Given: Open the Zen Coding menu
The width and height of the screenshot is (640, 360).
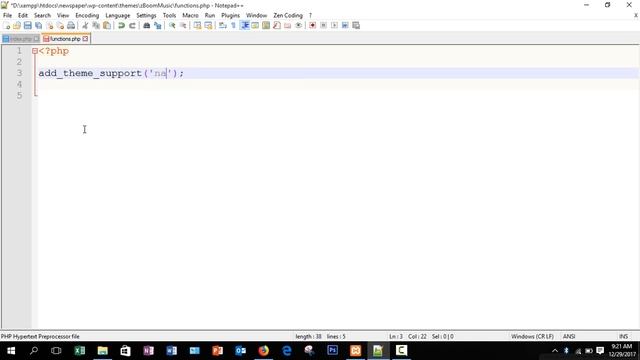Looking at the screenshot, I should [x=288, y=16].
